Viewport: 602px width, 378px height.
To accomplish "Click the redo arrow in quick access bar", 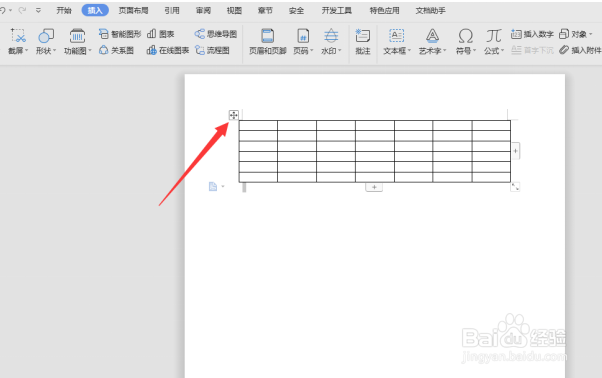I will (x=22, y=10).
